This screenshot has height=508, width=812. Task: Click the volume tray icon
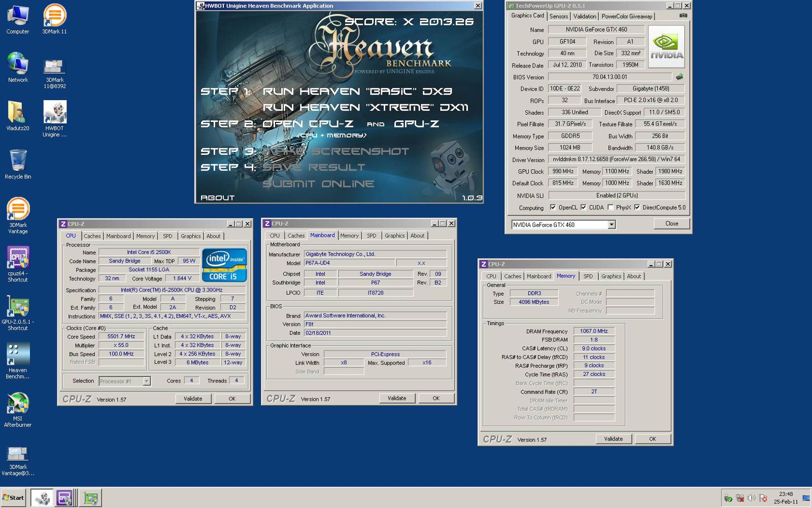tap(751, 498)
